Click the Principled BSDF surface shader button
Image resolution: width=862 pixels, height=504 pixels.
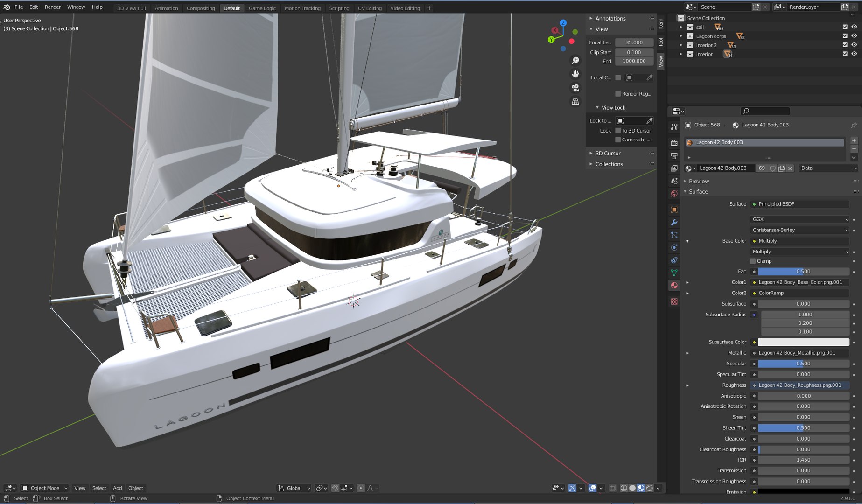[x=800, y=204]
